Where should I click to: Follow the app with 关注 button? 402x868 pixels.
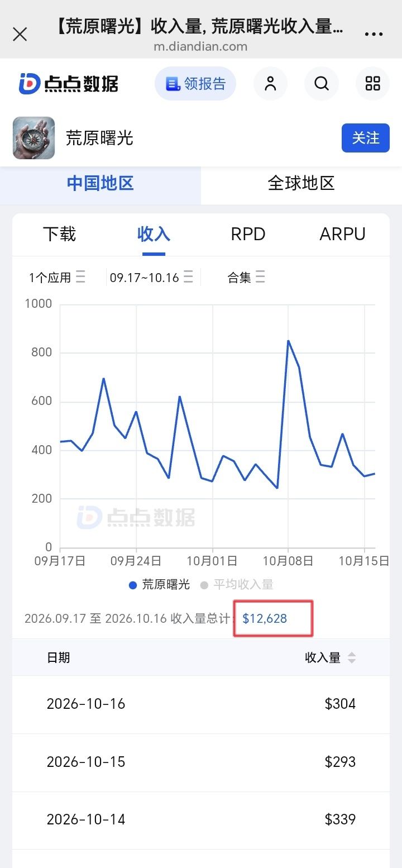point(366,138)
